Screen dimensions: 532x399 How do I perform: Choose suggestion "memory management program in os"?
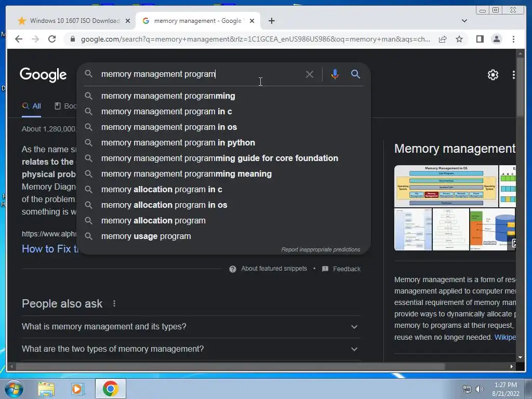point(223,127)
